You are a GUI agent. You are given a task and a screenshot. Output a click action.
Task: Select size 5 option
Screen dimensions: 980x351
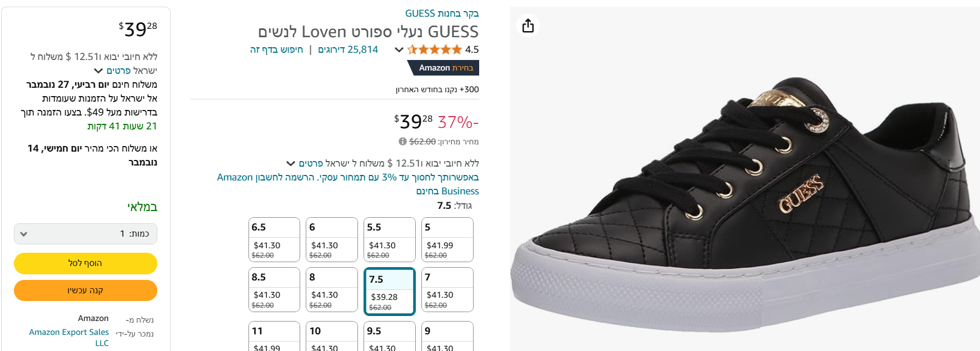click(447, 239)
